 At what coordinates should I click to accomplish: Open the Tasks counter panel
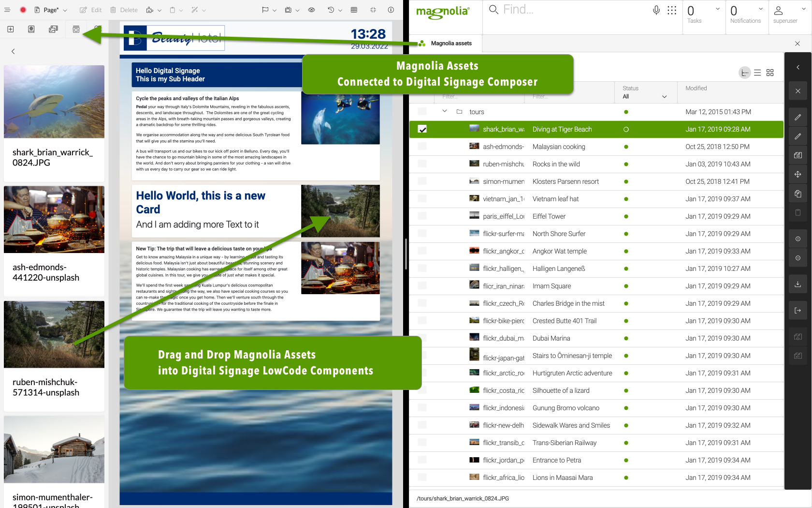[703, 15]
